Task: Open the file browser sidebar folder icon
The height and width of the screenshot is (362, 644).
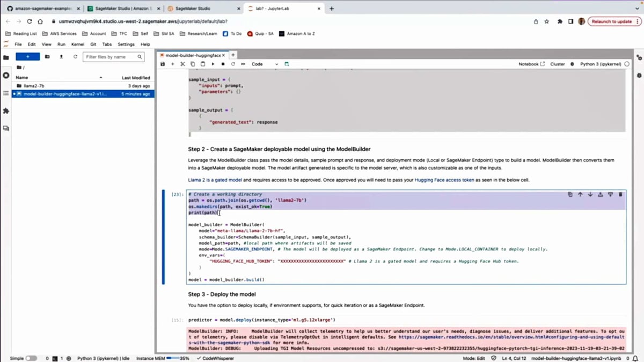Action: [x=6, y=57]
